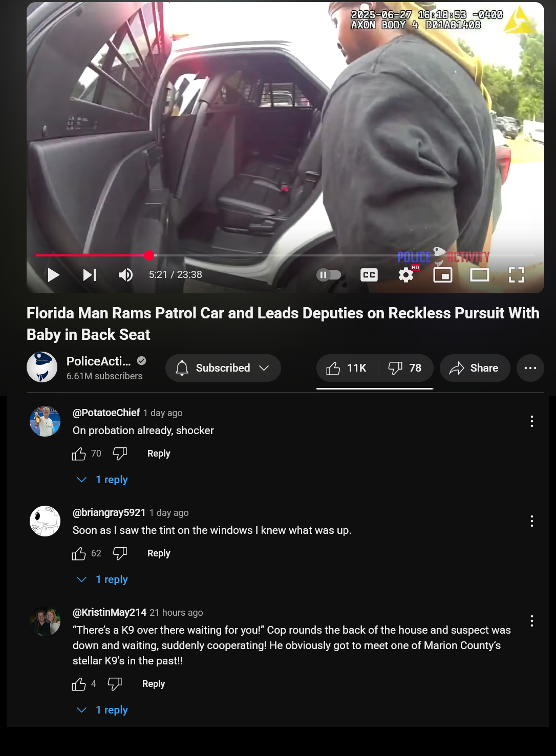The image size is (556, 756).
Task: Open video settings gear
Action: (407, 275)
